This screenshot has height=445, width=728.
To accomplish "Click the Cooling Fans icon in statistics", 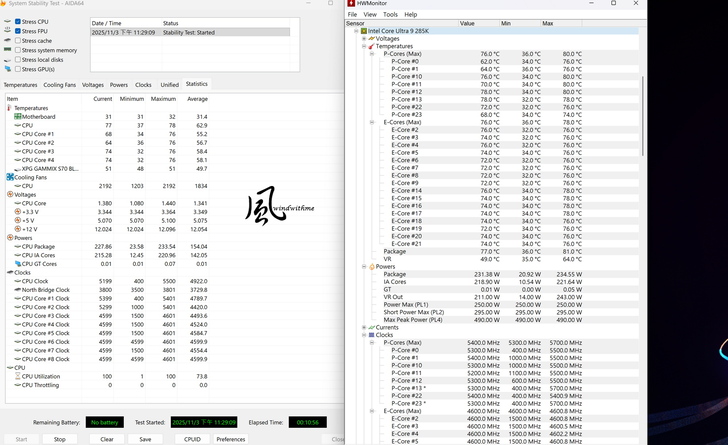I will [10, 177].
